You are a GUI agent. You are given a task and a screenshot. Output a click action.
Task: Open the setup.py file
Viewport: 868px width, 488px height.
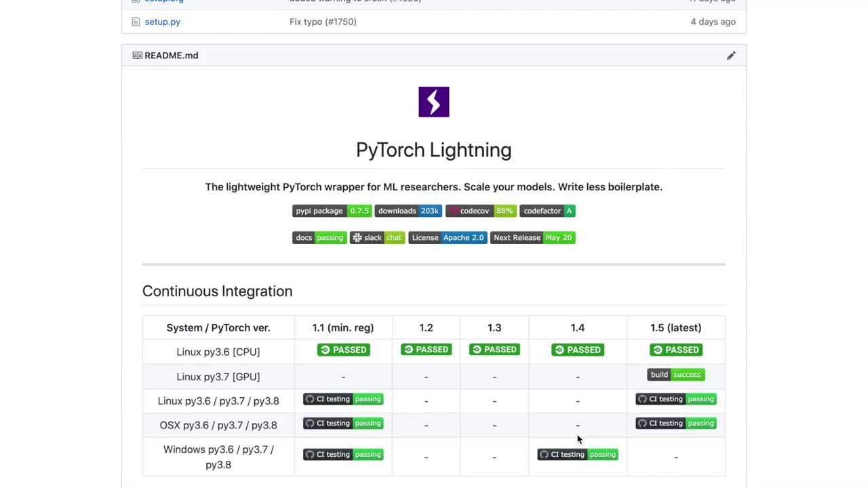(x=162, y=22)
